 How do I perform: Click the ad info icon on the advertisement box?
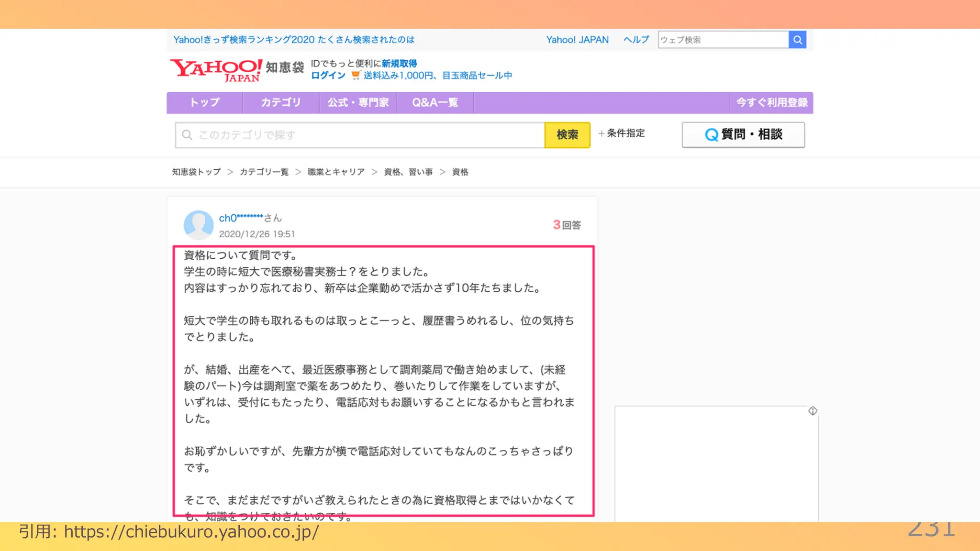pos(813,411)
